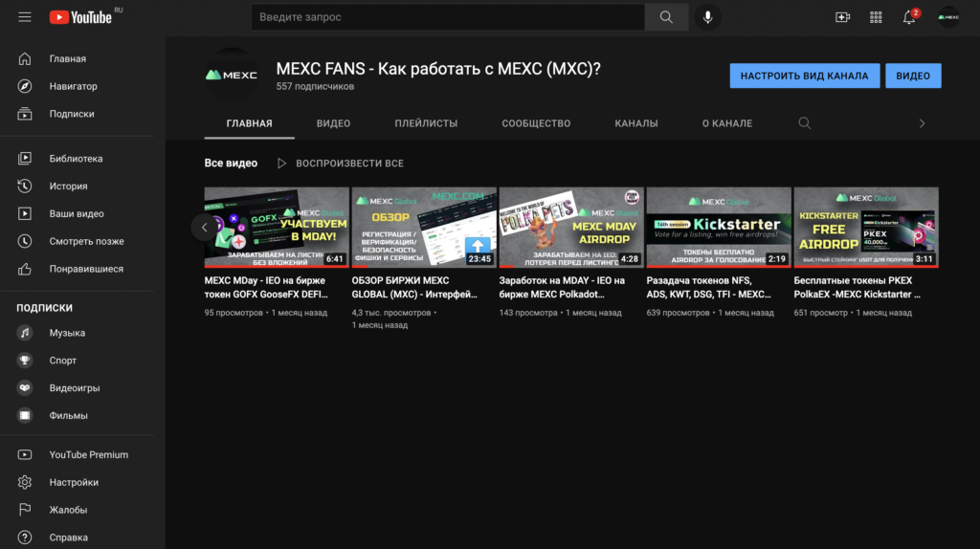Viewport: 980px width, 549px height.
Task: Show previous videos with left arrow
Action: (x=205, y=228)
